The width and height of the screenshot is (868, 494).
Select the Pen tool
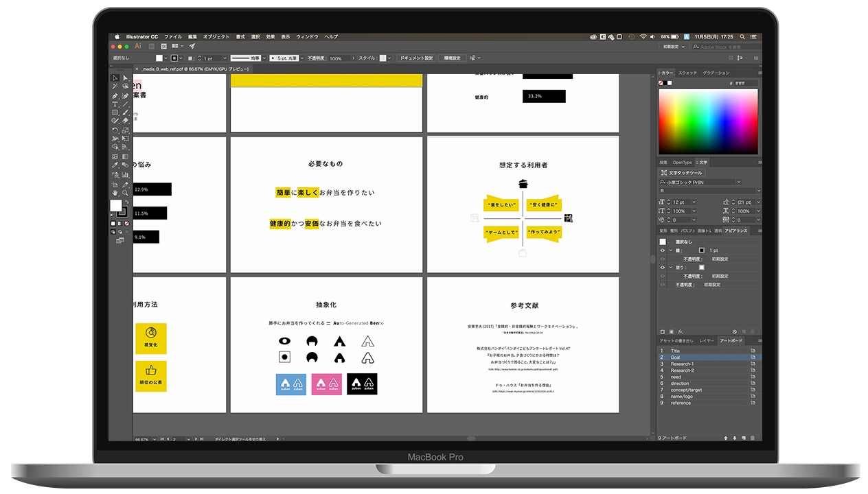(x=115, y=95)
